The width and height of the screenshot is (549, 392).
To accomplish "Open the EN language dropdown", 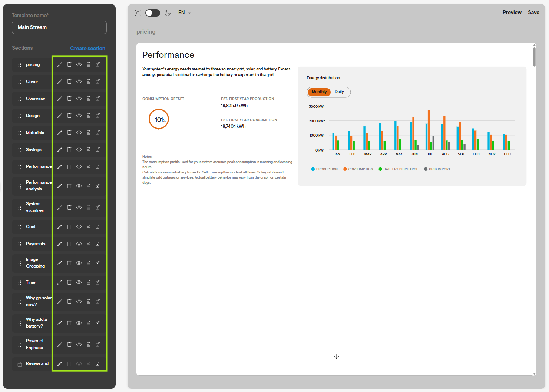I will (184, 13).
